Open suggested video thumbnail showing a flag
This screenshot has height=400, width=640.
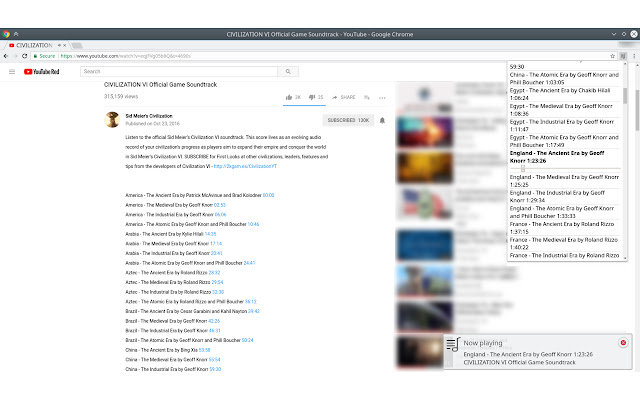[424, 202]
